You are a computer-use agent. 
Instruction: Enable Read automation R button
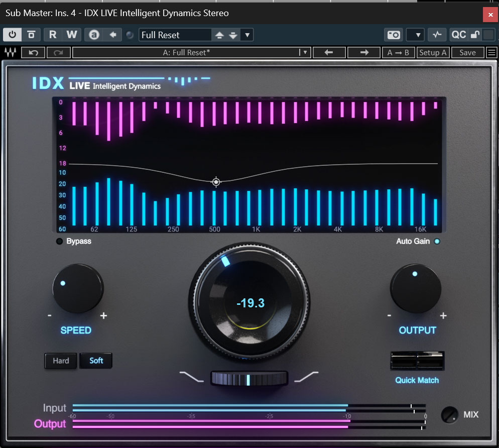[53, 35]
